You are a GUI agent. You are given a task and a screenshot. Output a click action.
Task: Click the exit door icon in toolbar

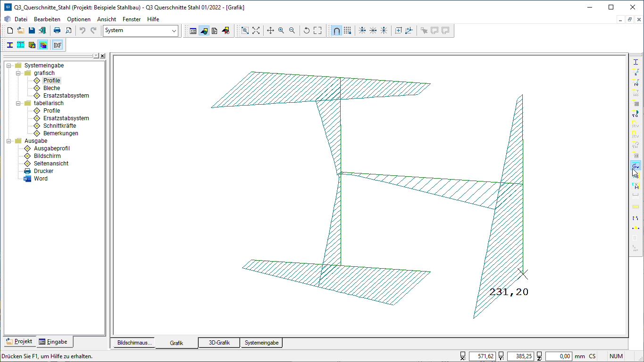tap(42, 30)
